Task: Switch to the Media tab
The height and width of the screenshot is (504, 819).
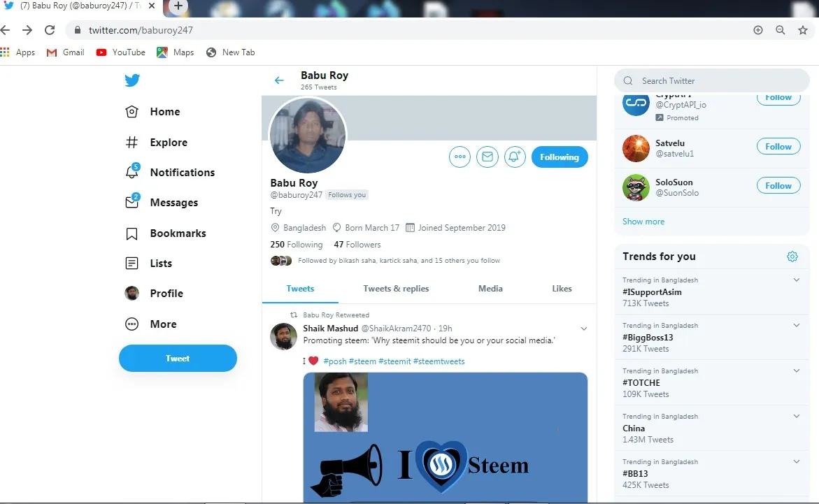Action: [x=490, y=289]
